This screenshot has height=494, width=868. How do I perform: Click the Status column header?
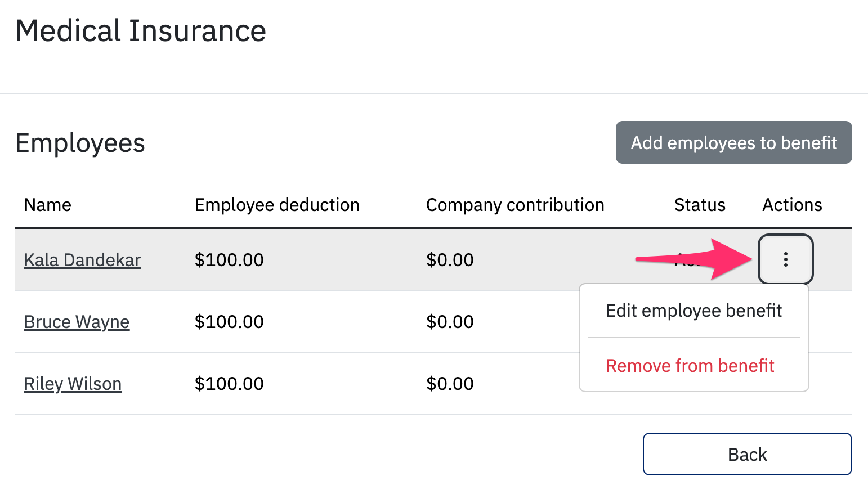tap(699, 205)
